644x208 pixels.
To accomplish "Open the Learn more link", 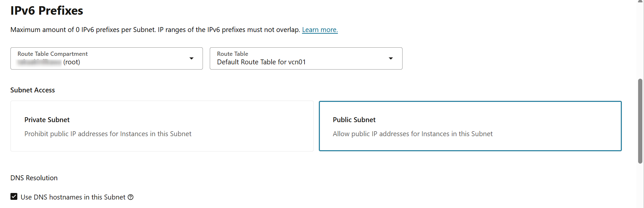I will 320,30.
